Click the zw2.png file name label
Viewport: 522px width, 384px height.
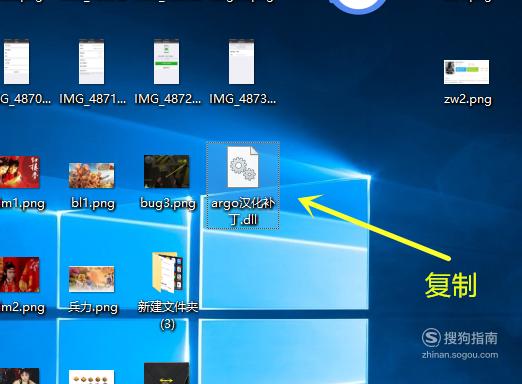[468, 100]
